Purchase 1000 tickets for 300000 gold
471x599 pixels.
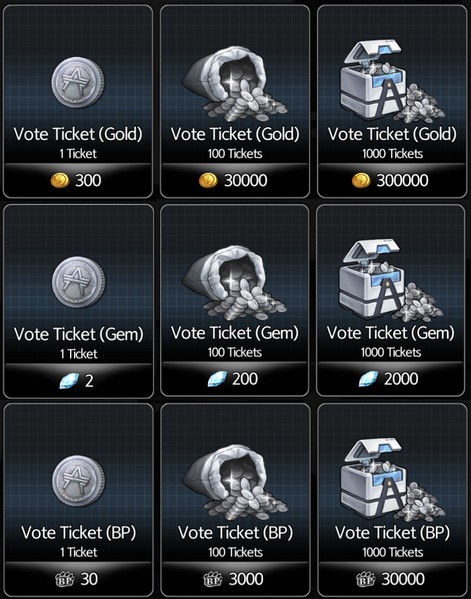click(392, 180)
